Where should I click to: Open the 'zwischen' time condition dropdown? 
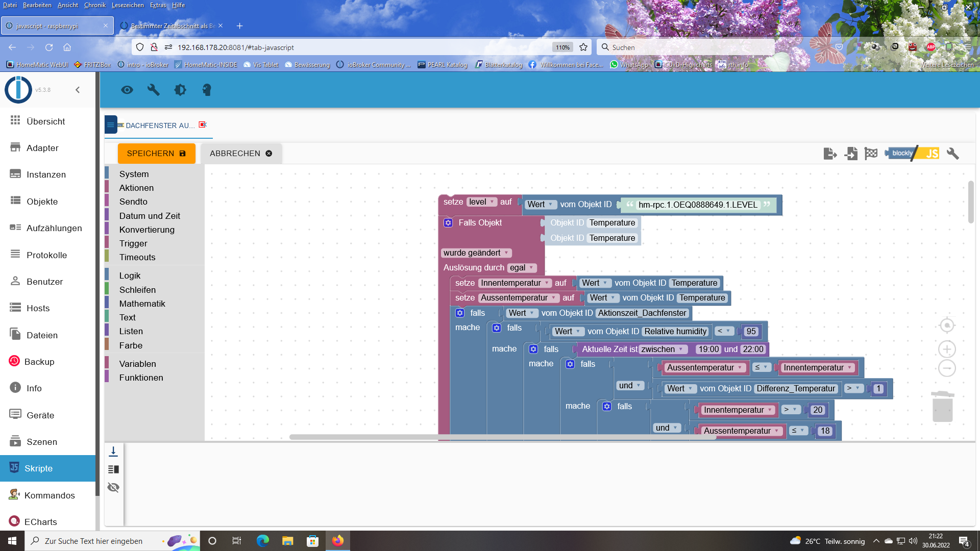pos(662,349)
